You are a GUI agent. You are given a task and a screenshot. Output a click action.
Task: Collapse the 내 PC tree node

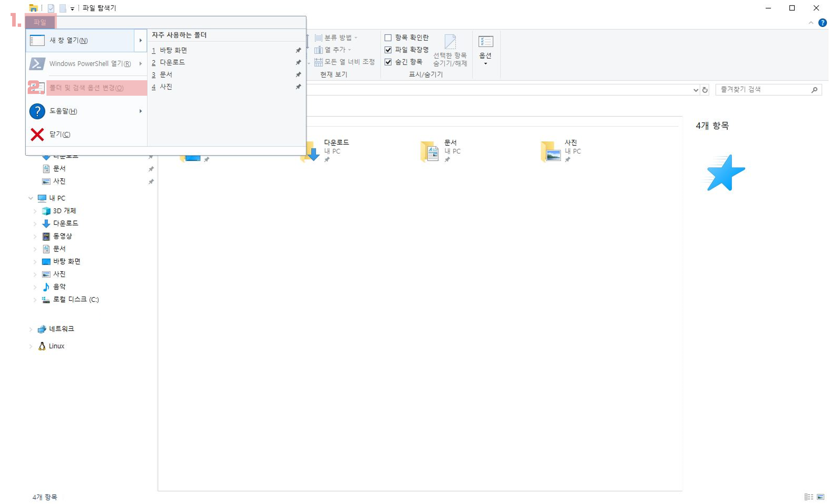coord(31,198)
